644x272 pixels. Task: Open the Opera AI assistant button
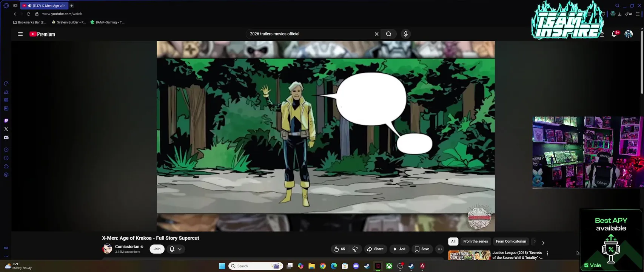[629, 14]
